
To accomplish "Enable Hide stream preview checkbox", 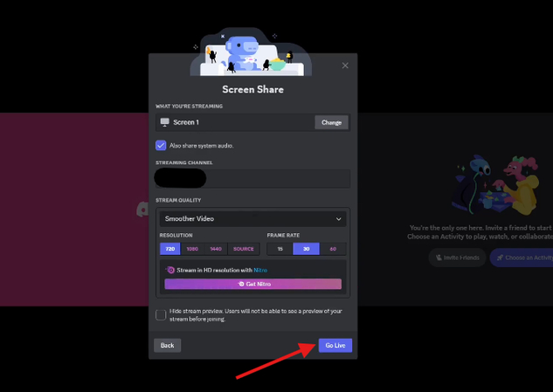I will tap(161, 315).
